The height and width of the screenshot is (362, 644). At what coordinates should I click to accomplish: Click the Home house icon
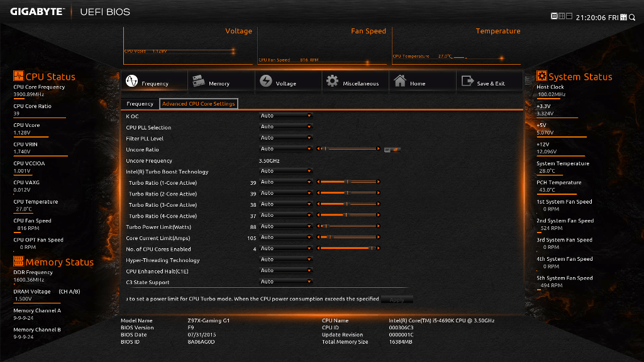[399, 81]
